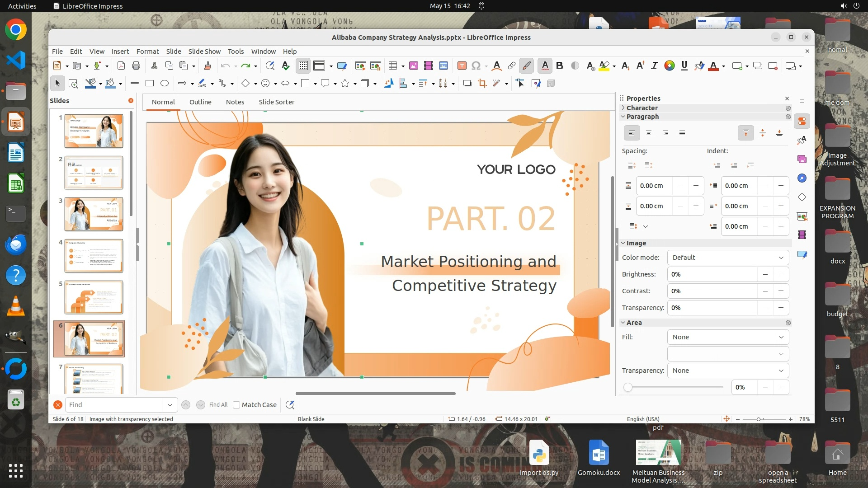Toggle Display Grid toolbar icon

point(303,66)
